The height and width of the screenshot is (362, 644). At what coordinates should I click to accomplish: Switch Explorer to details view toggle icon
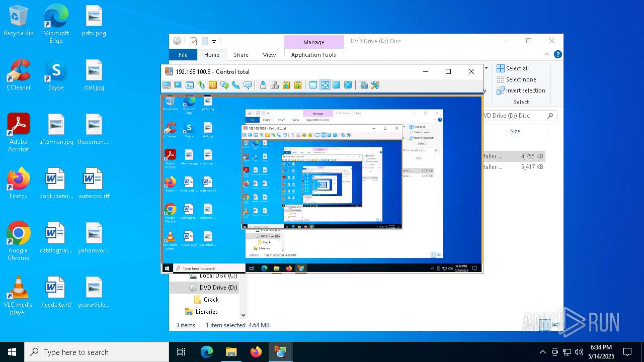point(545,325)
